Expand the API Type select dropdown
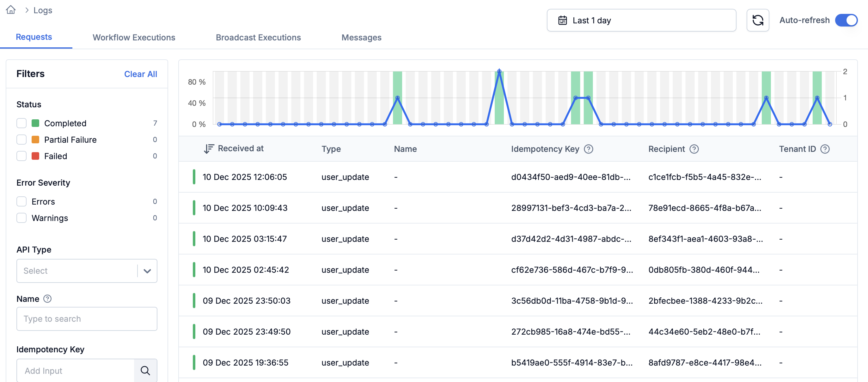 147,271
